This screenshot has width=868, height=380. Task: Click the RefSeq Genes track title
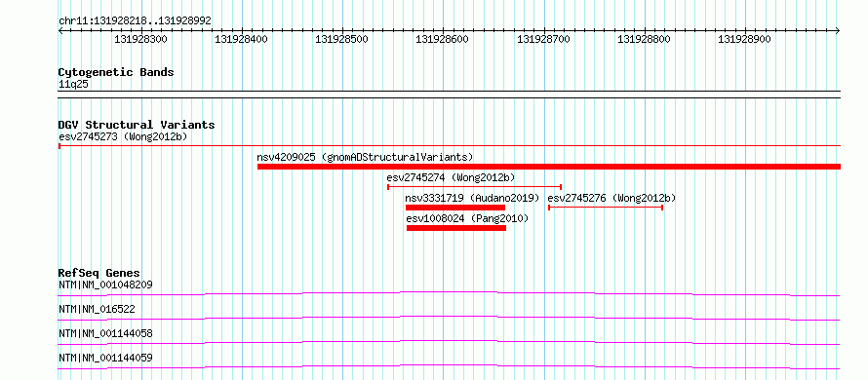(99, 273)
